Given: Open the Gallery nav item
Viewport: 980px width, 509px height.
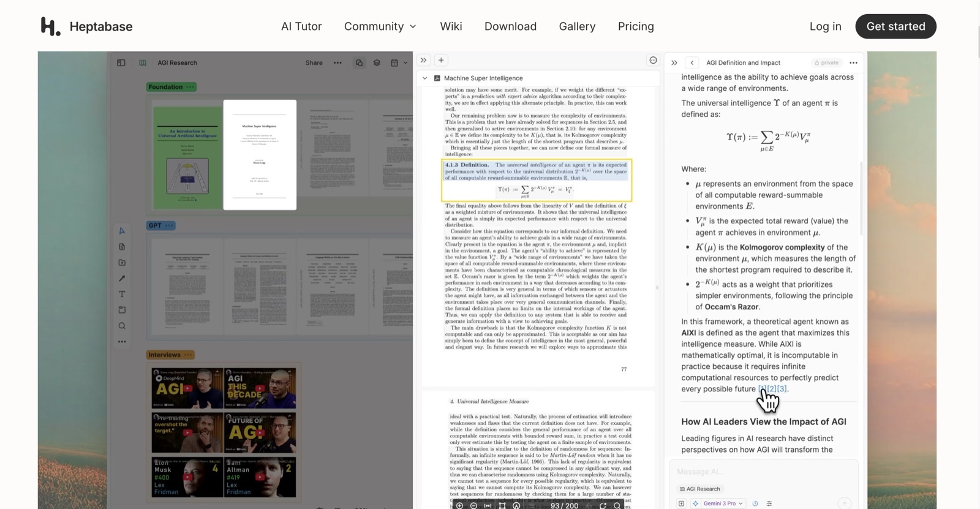Looking at the screenshot, I should point(577,26).
